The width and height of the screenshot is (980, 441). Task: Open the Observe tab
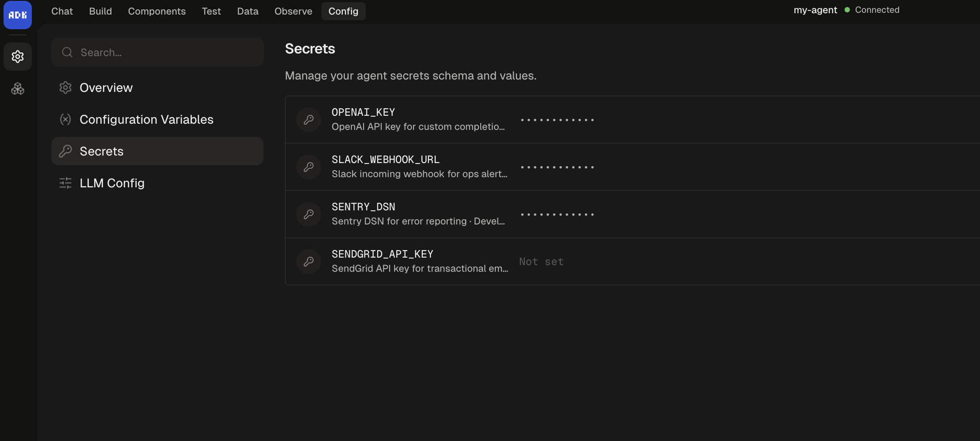coord(293,11)
